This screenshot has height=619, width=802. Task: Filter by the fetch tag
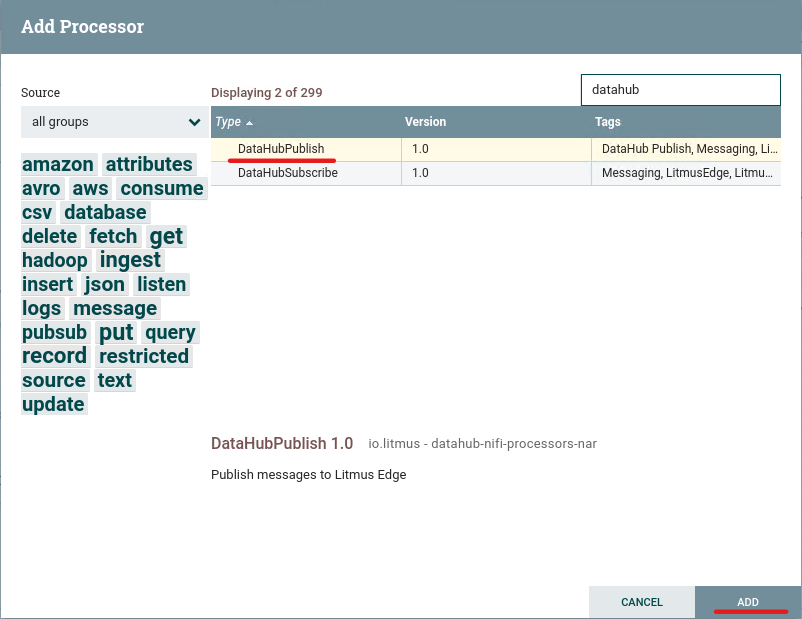(x=113, y=236)
